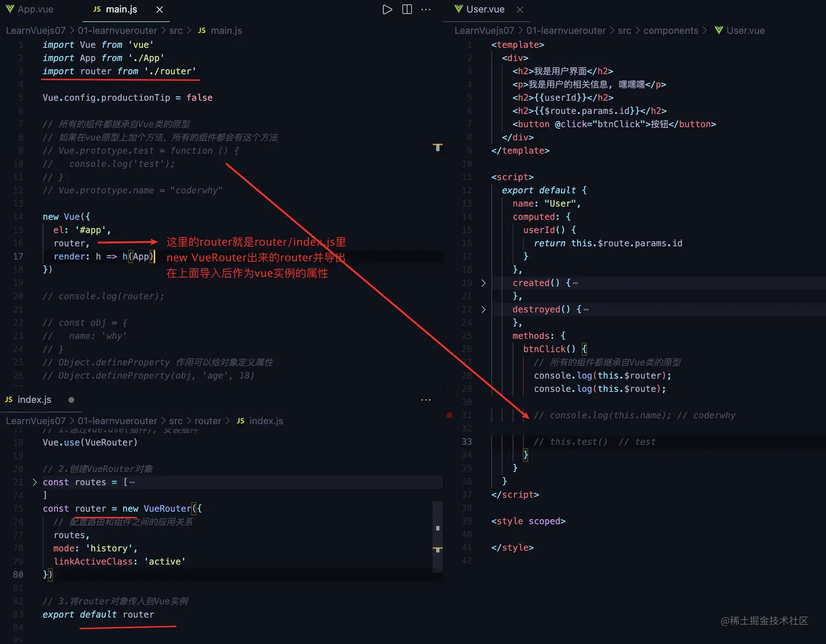This screenshot has height=644, width=826.
Task: Split the editor using the split icon
Action: [407, 9]
